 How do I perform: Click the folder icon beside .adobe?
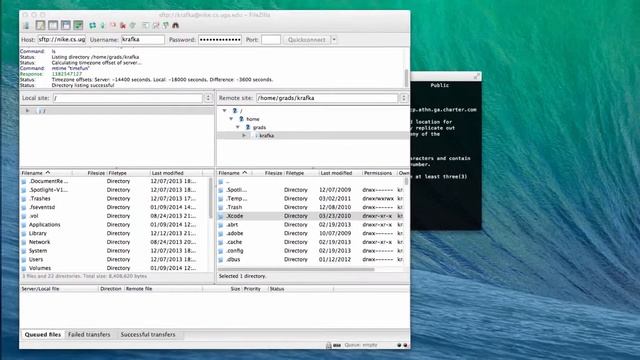coord(221,233)
